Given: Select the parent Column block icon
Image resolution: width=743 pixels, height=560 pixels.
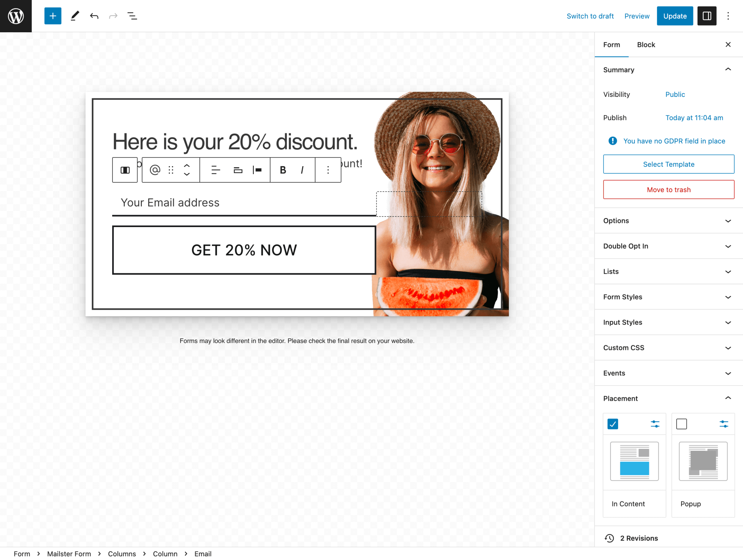Looking at the screenshot, I should click(x=125, y=170).
